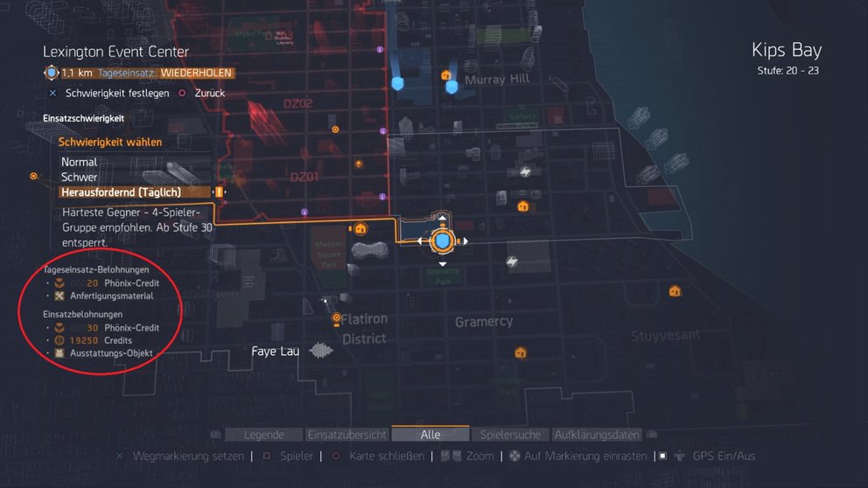Click the Stuyvesant district label
Image resolution: width=868 pixels, height=488 pixels.
click(x=665, y=335)
